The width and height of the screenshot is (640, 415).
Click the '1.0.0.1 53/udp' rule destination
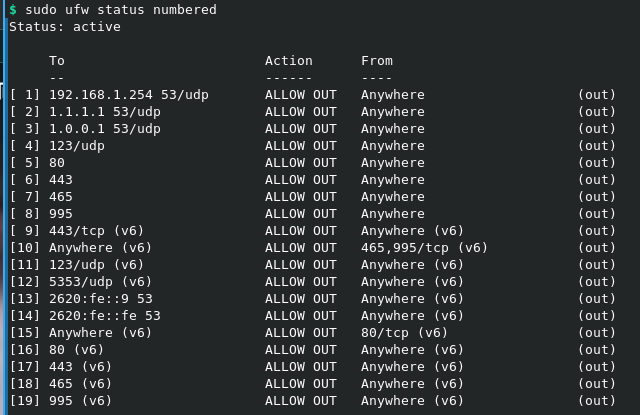(104, 129)
